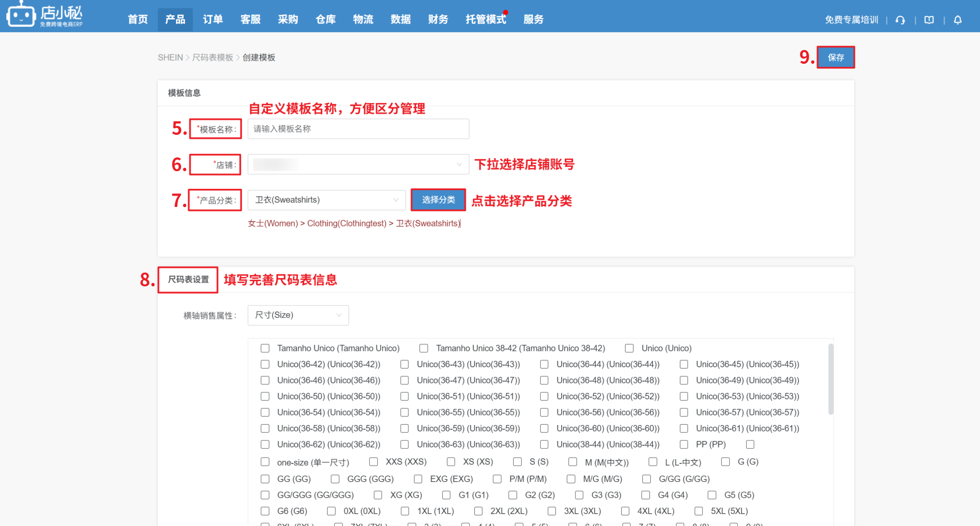Click the 店小秘 robot logo

[21, 15]
